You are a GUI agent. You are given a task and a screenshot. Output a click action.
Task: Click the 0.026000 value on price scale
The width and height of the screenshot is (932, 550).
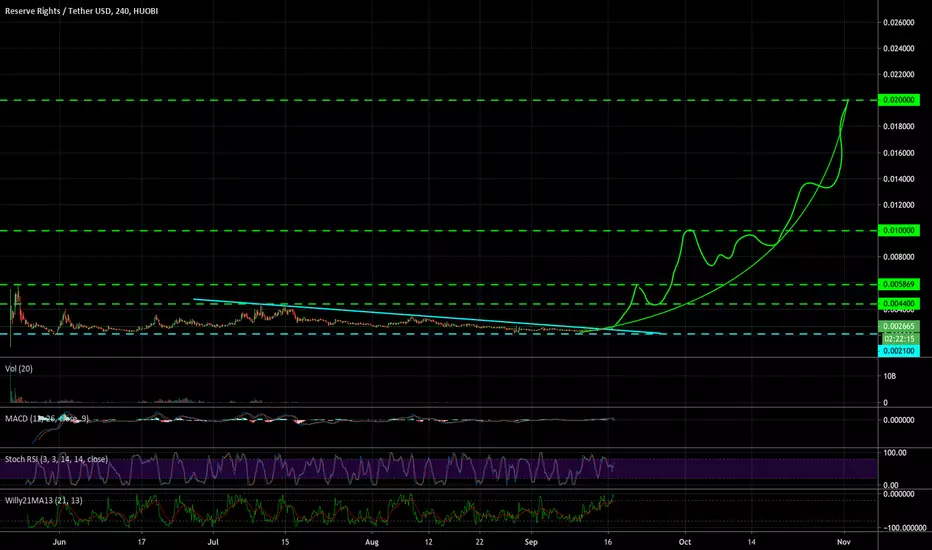(898, 23)
